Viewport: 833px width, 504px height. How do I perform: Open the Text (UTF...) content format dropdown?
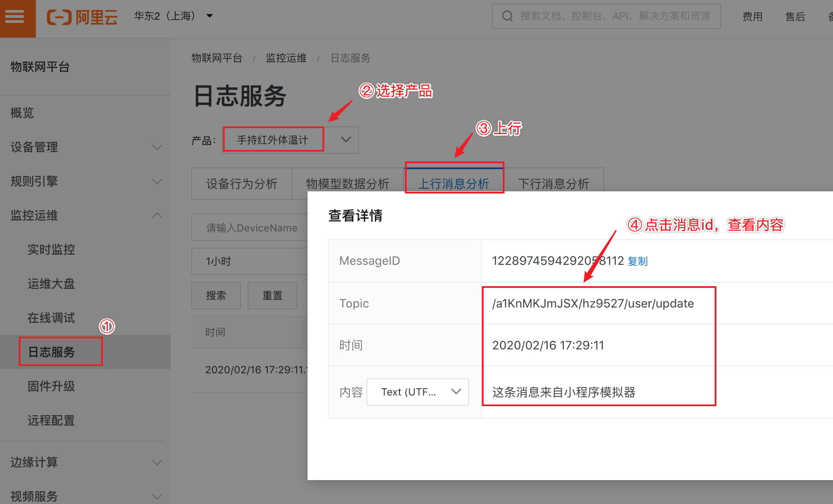coord(417,392)
